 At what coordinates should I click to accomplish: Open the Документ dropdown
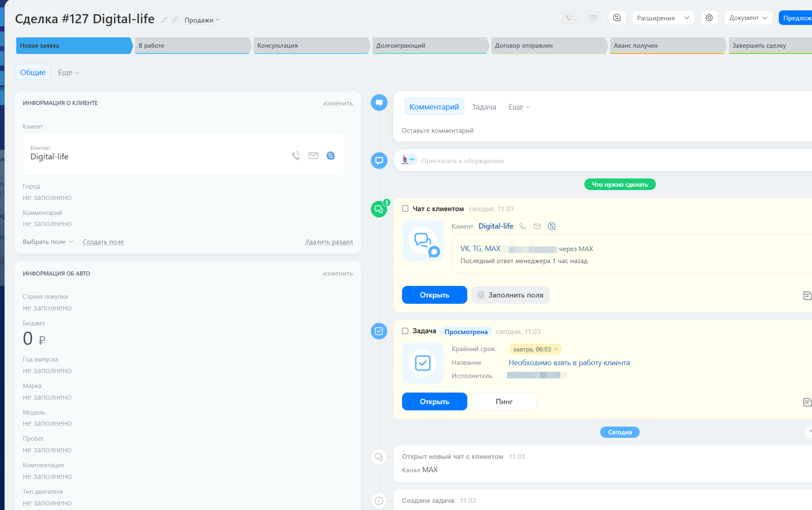tap(748, 18)
